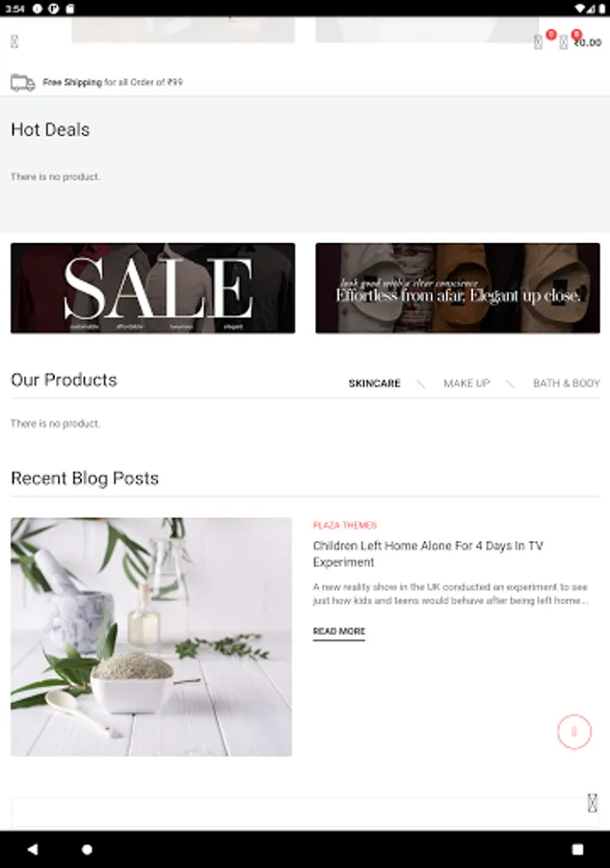
Task: Open the wishlist icon in header
Action: [538, 42]
